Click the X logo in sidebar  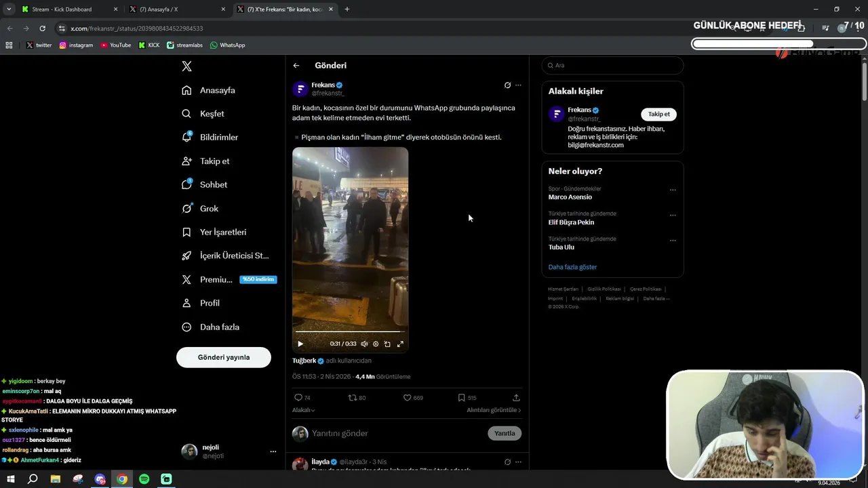(186, 66)
